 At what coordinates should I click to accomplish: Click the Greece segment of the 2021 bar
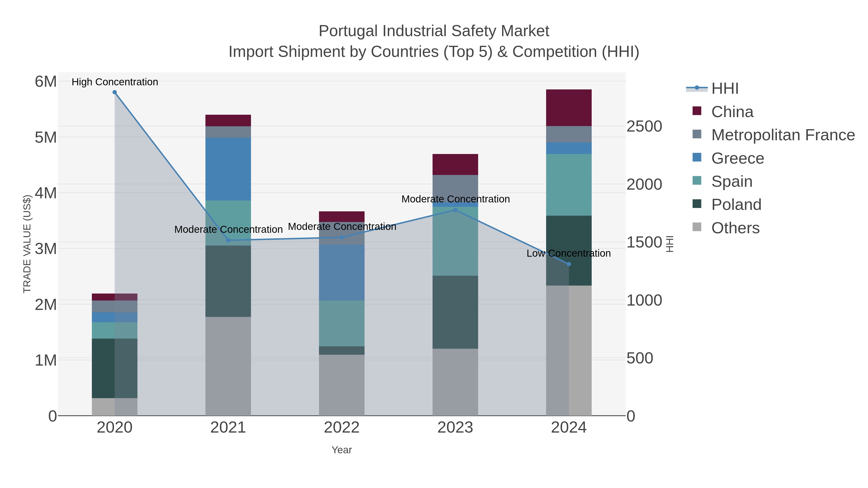pyautogui.click(x=228, y=169)
